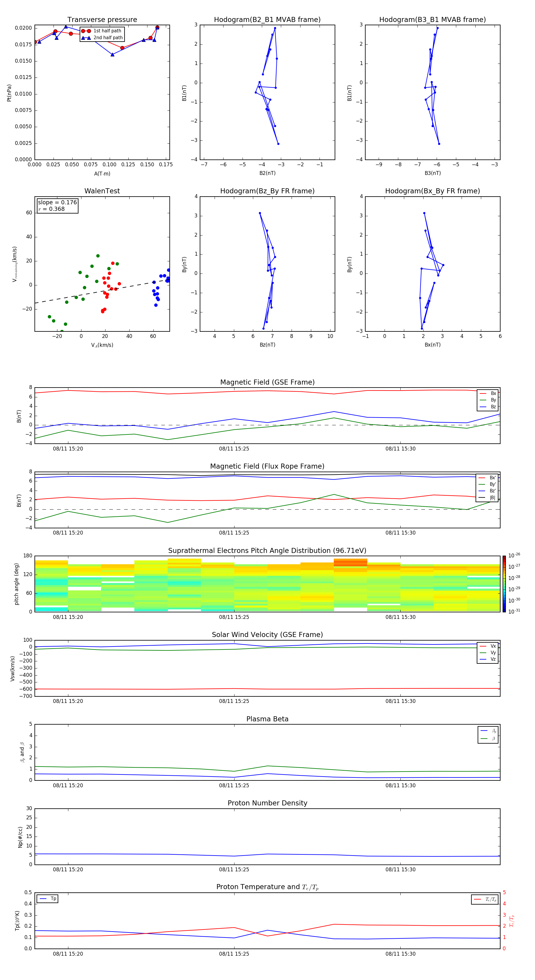Click the 'slope = 0.176' annotation
The height and width of the screenshot is (980, 535).
point(57,203)
